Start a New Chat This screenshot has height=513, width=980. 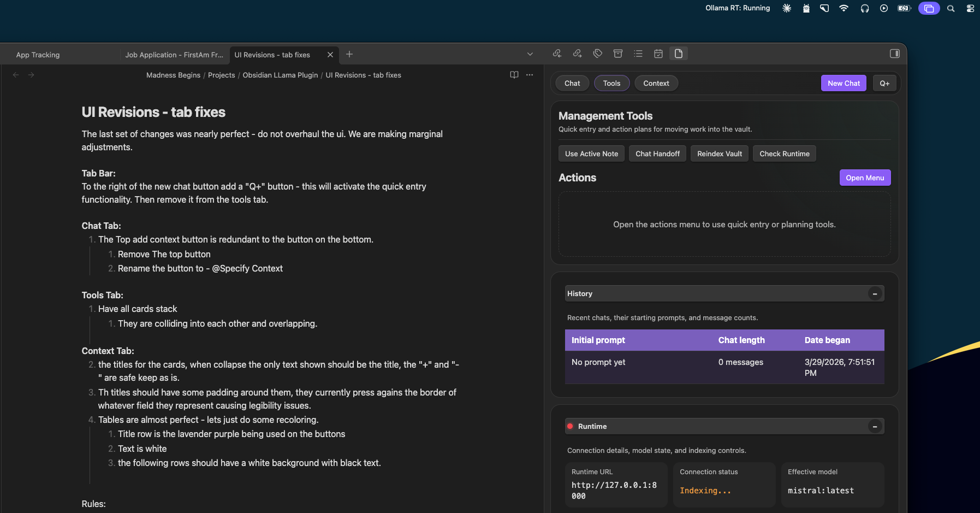pyautogui.click(x=844, y=83)
